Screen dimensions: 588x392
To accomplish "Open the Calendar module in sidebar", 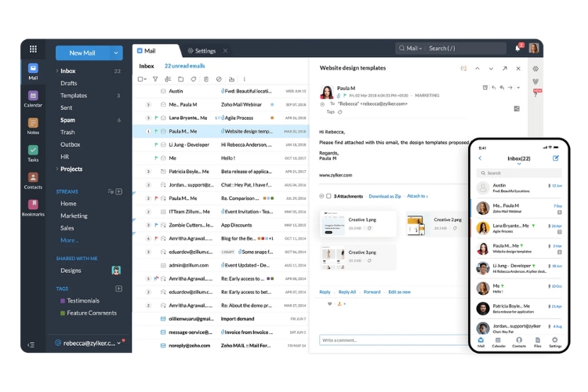I will click(33, 99).
